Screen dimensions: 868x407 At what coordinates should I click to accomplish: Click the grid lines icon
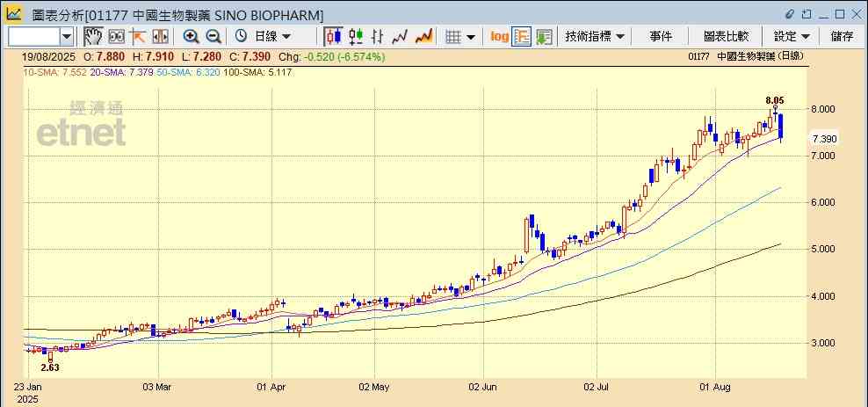(x=453, y=37)
